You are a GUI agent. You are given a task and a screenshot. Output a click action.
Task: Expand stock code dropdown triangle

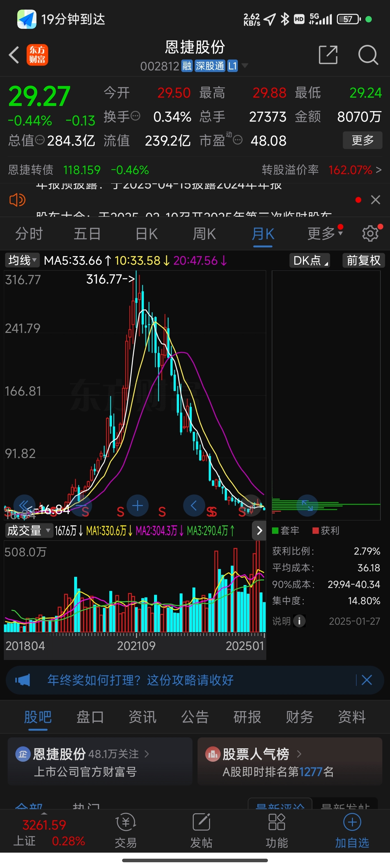(245, 65)
